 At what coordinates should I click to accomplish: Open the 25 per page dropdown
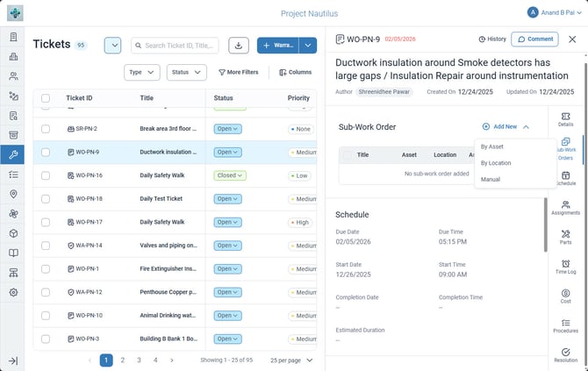[x=291, y=360]
